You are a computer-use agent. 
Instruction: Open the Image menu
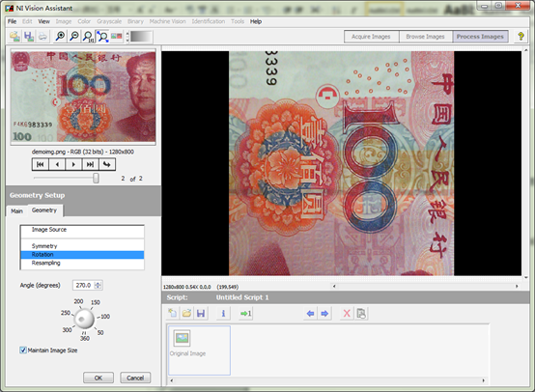click(x=64, y=21)
